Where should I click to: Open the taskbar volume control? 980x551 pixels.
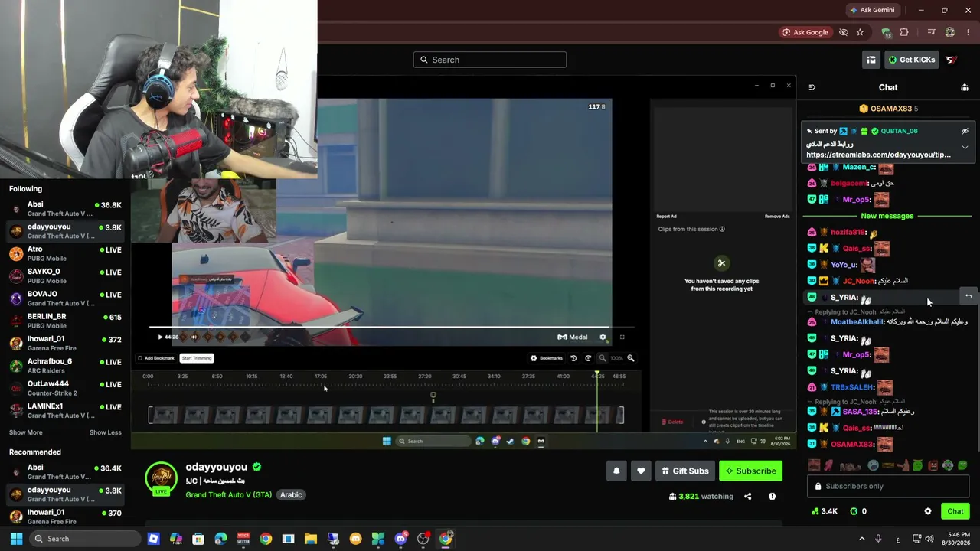tap(929, 539)
